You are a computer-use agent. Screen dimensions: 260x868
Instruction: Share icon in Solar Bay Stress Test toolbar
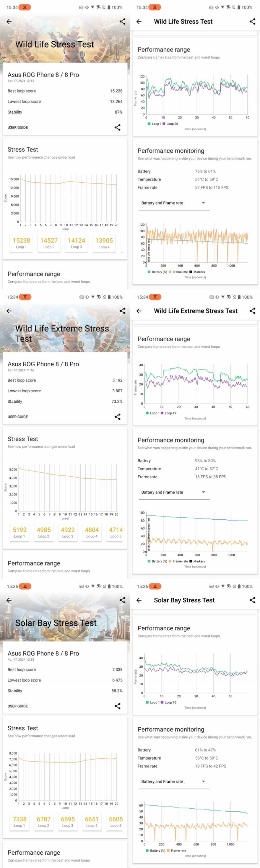pyautogui.click(x=252, y=600)
